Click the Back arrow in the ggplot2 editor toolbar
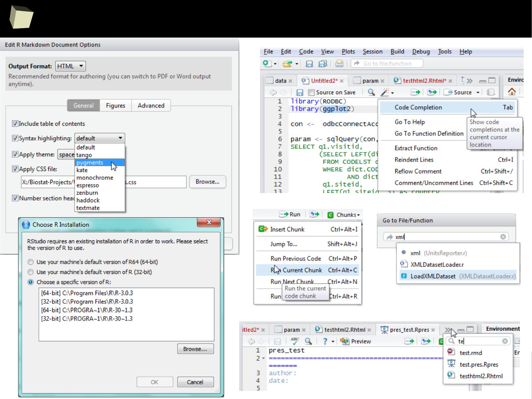 [x=273, y=92]
